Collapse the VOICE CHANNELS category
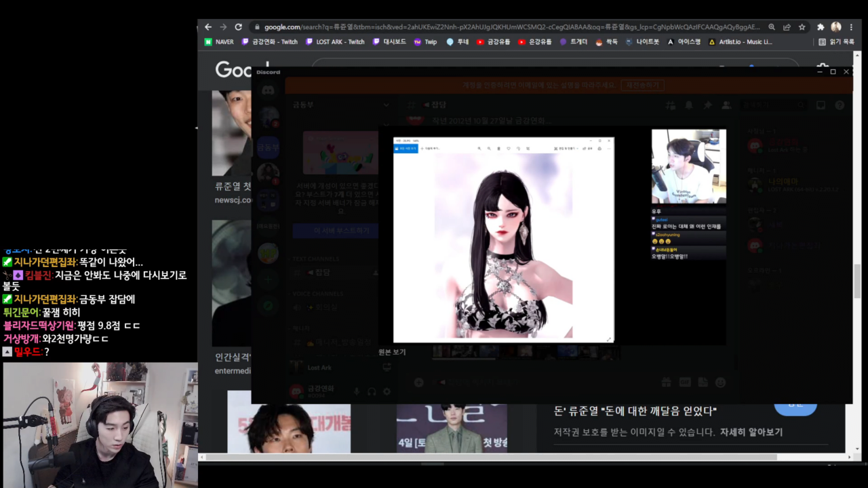868x488 pixels. [x=318, y=293]
